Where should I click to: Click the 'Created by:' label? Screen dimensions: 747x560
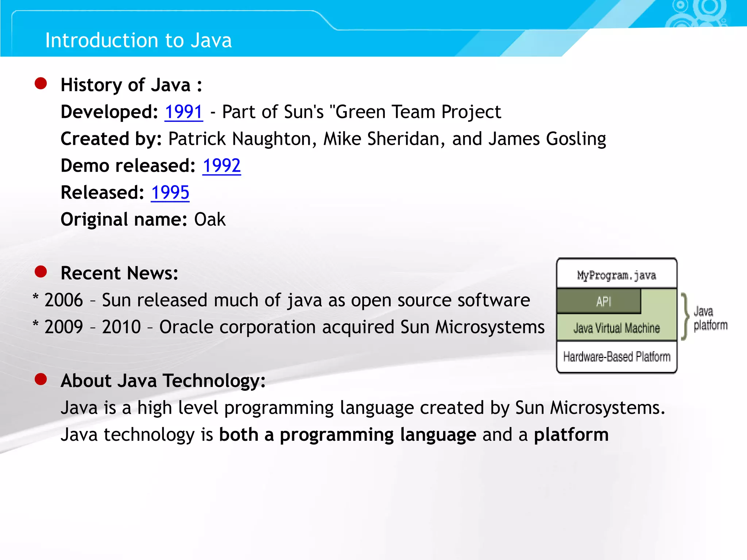[111, 139]
